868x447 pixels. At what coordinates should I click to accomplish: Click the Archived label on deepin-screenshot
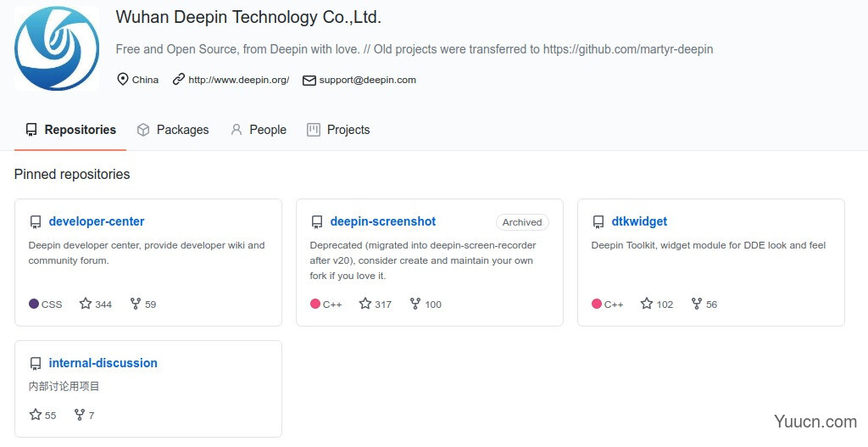pyautogui.click(x=522, y=222)
